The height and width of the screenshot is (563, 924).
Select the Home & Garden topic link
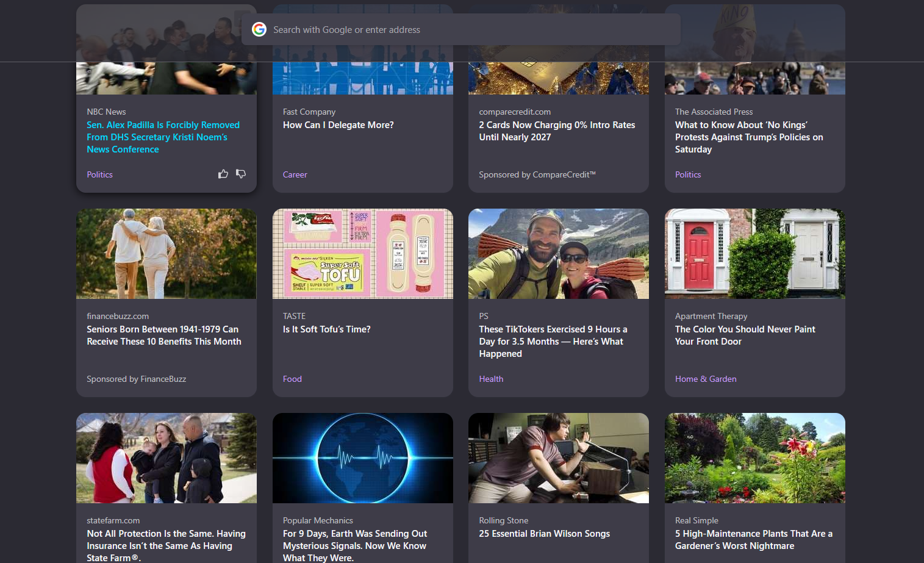706,379
